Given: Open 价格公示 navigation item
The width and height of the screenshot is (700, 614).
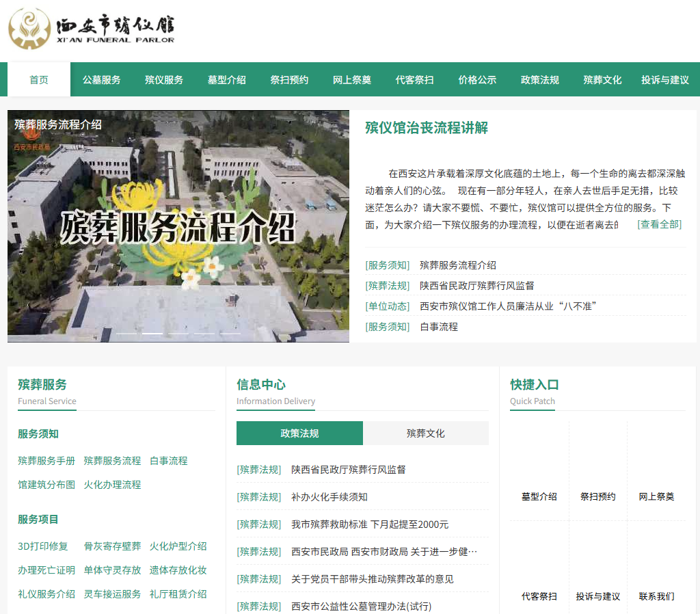Looking at the screenshot, I should [477, 79].
